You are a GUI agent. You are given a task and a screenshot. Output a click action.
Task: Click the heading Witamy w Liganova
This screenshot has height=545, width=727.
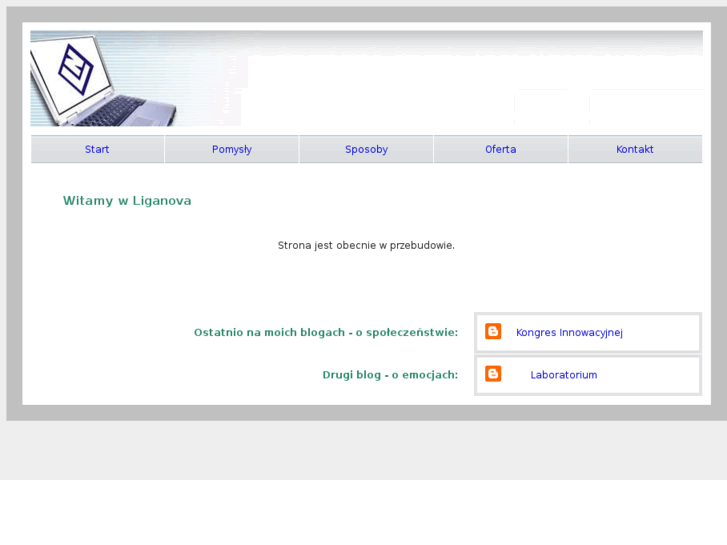tap(127, 200)
